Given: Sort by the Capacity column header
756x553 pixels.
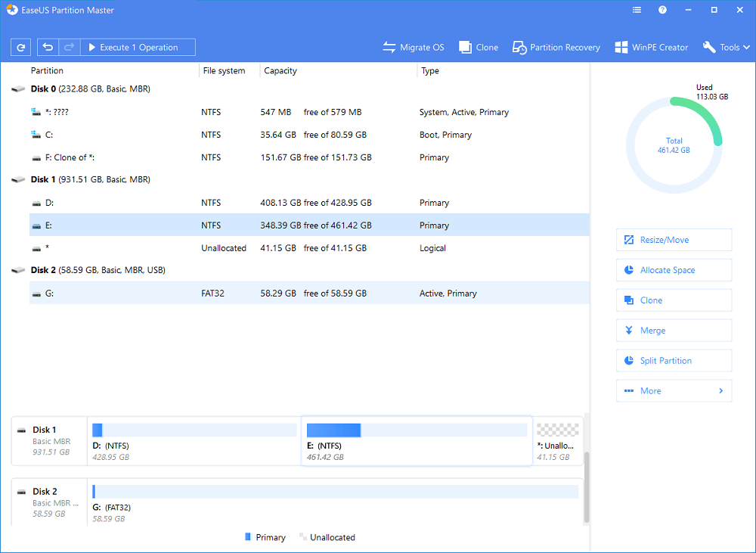Looking at the screenshot, I should (x=280, y=71).
